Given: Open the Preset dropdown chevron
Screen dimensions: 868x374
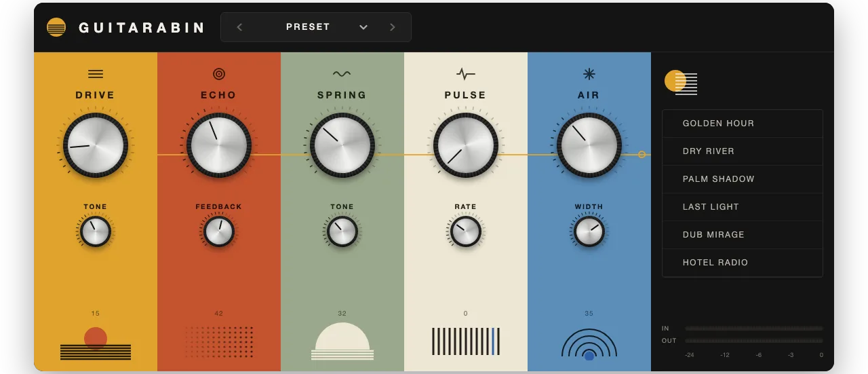Looking at the screenshot, I should pyautogui.click(x=363, y=27).
